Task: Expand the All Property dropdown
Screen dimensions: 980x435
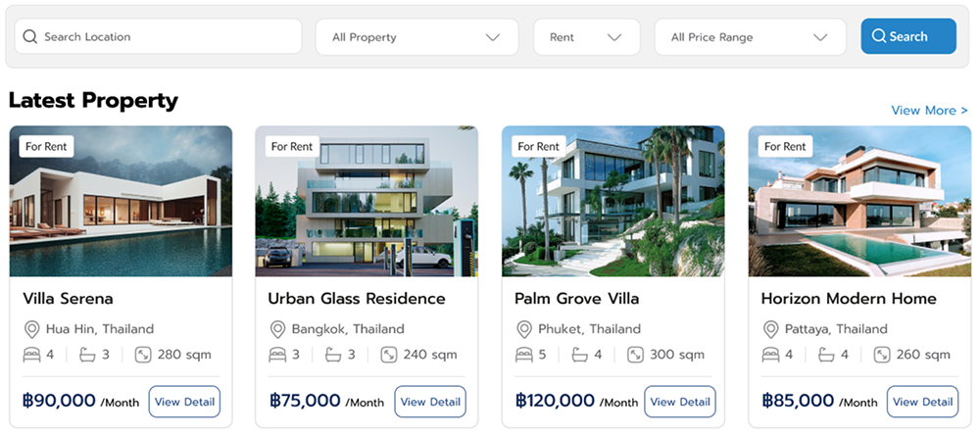Action: coord(416,37)
